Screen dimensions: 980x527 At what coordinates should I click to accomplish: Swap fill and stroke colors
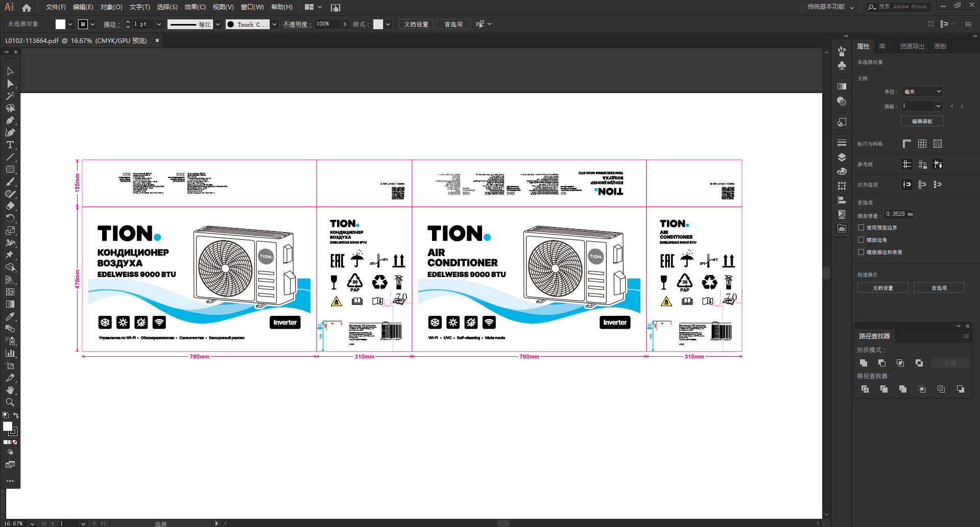[x=16, y=416]
